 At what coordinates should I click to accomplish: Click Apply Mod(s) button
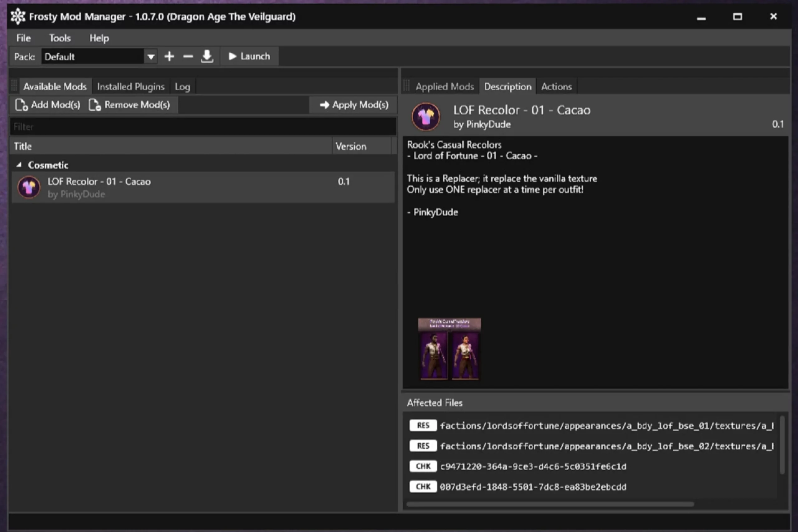[x=354, y=105]
